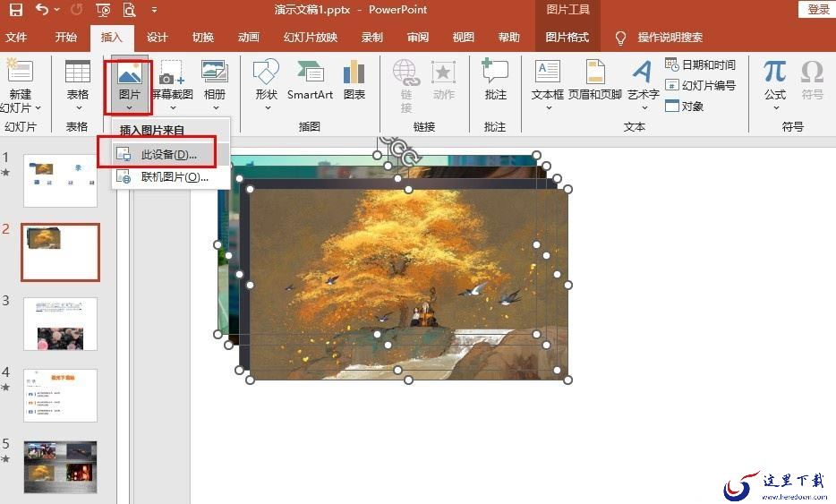
Task: Switch to the 切换 tab
Action: [x=202, y=38]
